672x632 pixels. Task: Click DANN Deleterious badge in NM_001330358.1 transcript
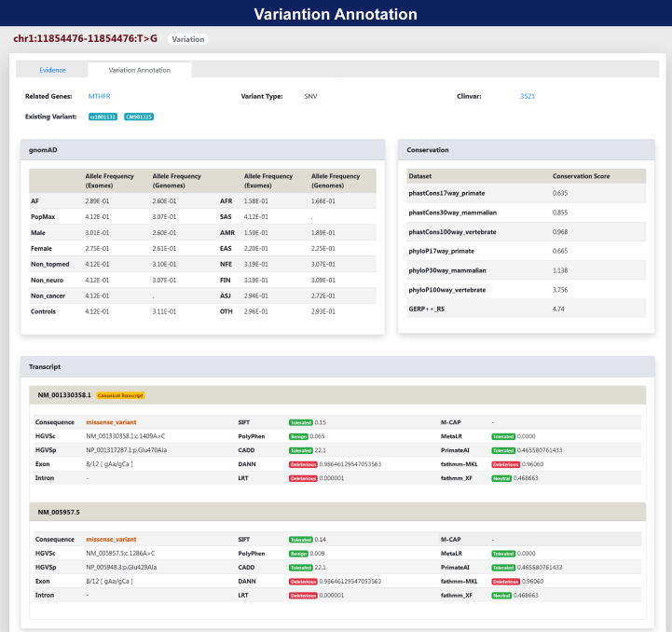(x=303, y=464)
